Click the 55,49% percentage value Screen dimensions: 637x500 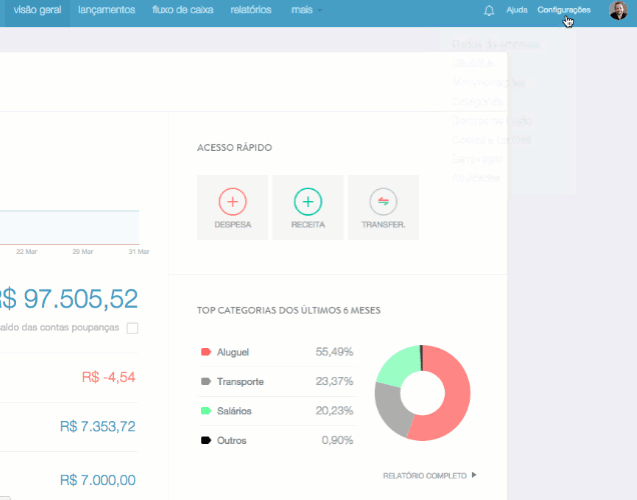334,352
